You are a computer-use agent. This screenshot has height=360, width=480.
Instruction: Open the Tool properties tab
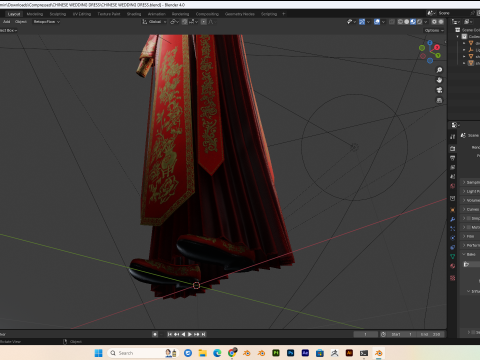(x=452, y=137)
